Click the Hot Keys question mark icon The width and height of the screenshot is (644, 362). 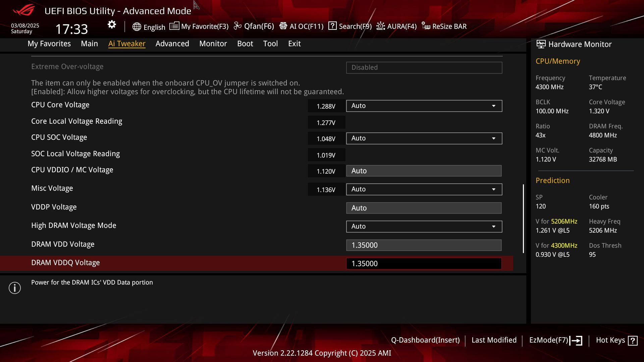pos(633,341)
